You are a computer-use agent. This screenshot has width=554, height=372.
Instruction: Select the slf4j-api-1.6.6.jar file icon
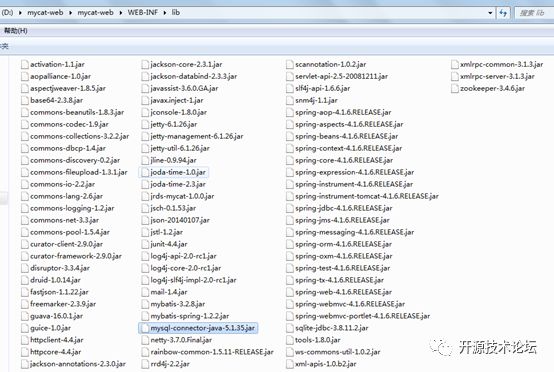290,88
